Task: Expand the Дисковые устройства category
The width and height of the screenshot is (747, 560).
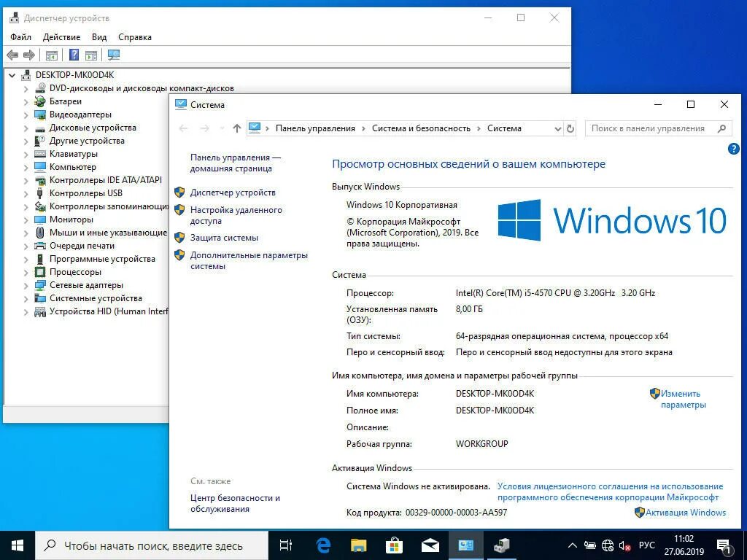Action: (26, 128)
